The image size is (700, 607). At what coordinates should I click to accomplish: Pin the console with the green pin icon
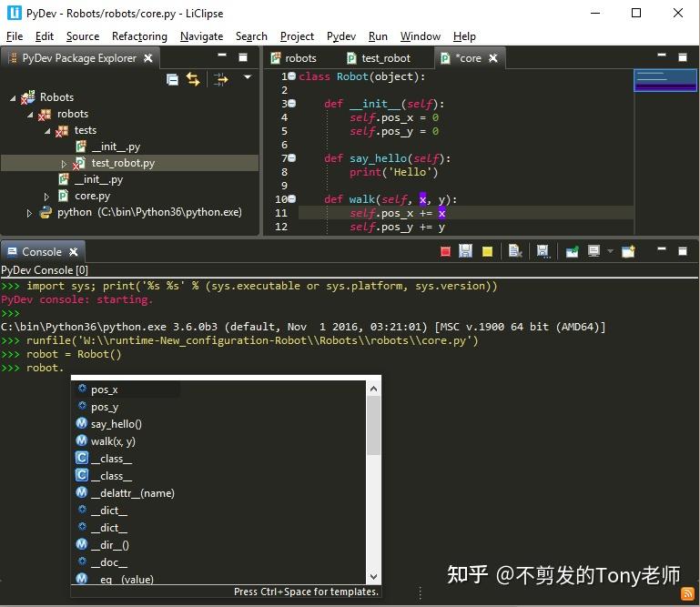pos(572,251)
